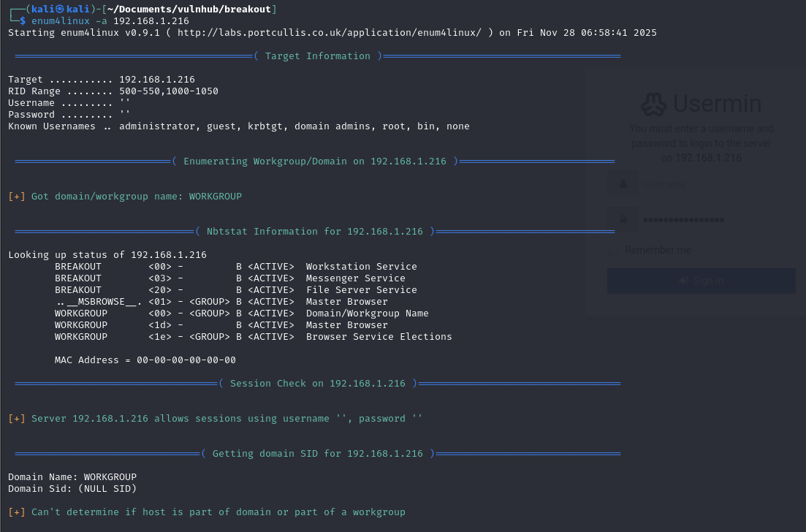
Task: Click into the masked password field
Action: click(716, 219)
